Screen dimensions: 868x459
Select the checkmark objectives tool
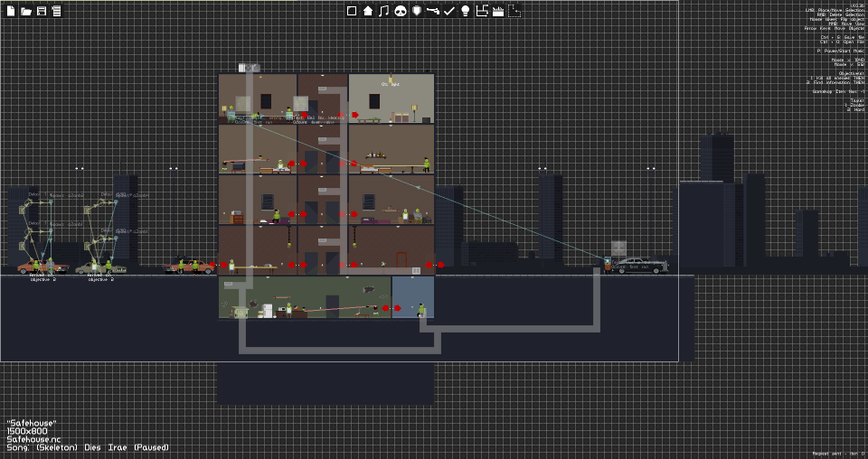[x=449, y=11]
